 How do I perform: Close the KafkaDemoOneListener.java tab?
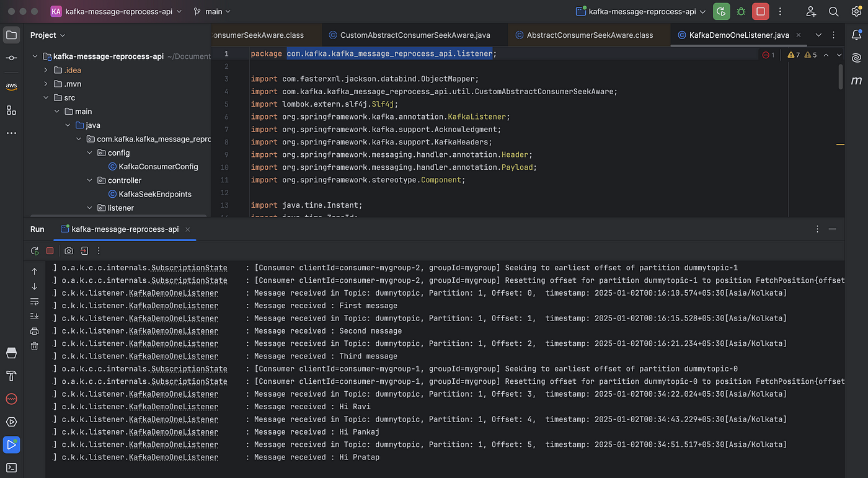point(799,35)
